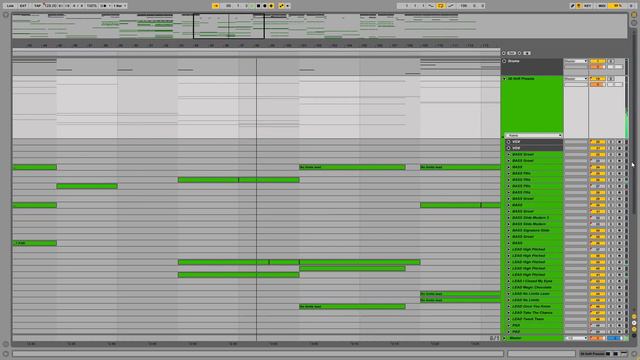Open the None chooser under 36 Soft Pianos
The width and height of the screenshot is (640, 360).
coord(534,135)
